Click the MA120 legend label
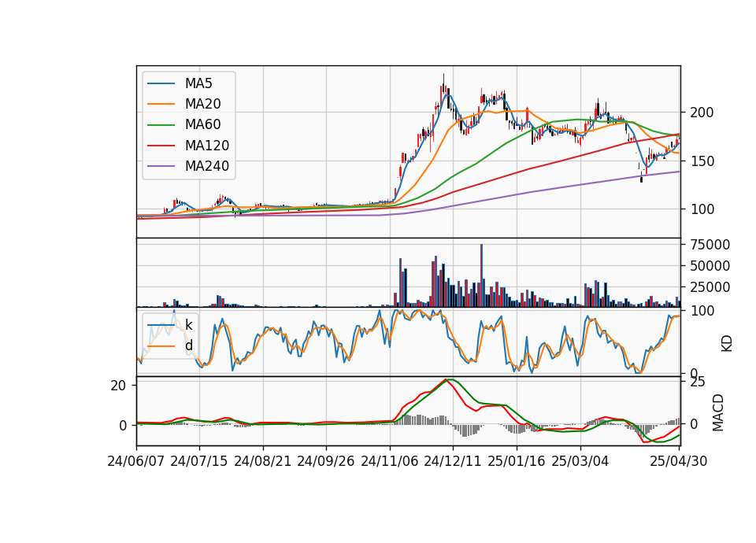 pyautogui.click(x=207, y=146)
